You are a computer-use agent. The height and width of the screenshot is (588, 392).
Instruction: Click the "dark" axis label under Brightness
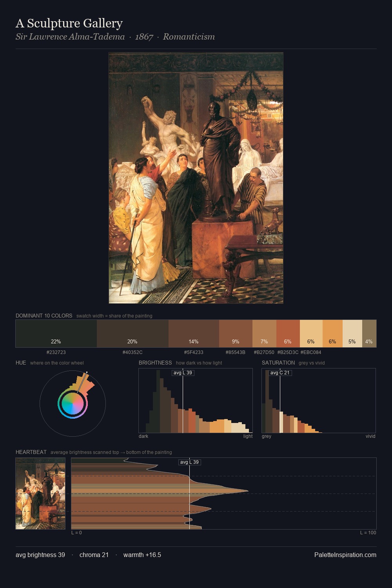click(143, 436)
